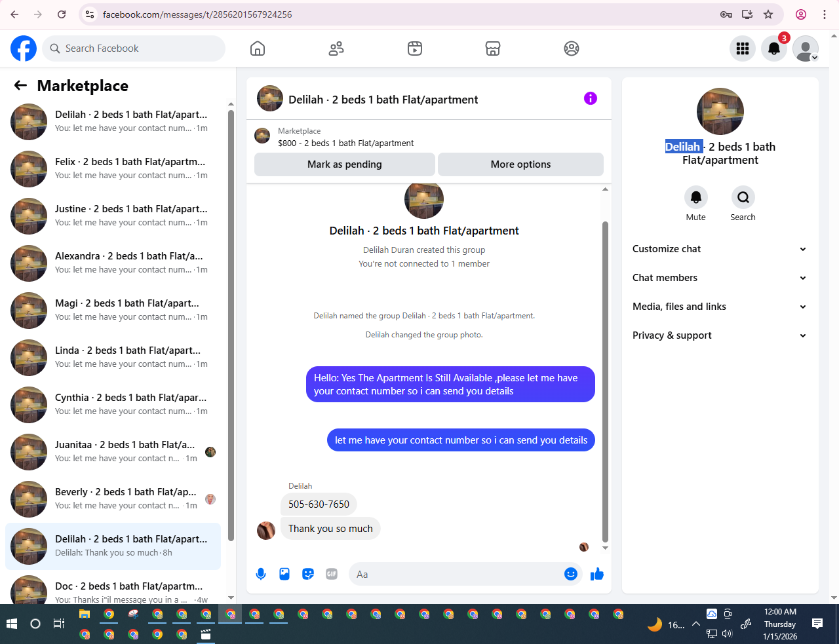This screenshot has width=839, height=644.
Task: Open File Explorer from taskbar
Action: point(85,614)
